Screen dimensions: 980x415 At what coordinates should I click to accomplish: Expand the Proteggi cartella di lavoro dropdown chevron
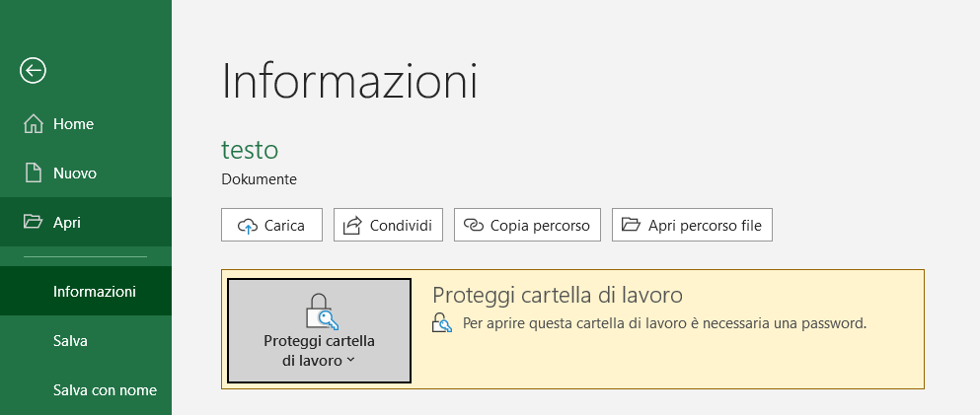coord(350,360)
